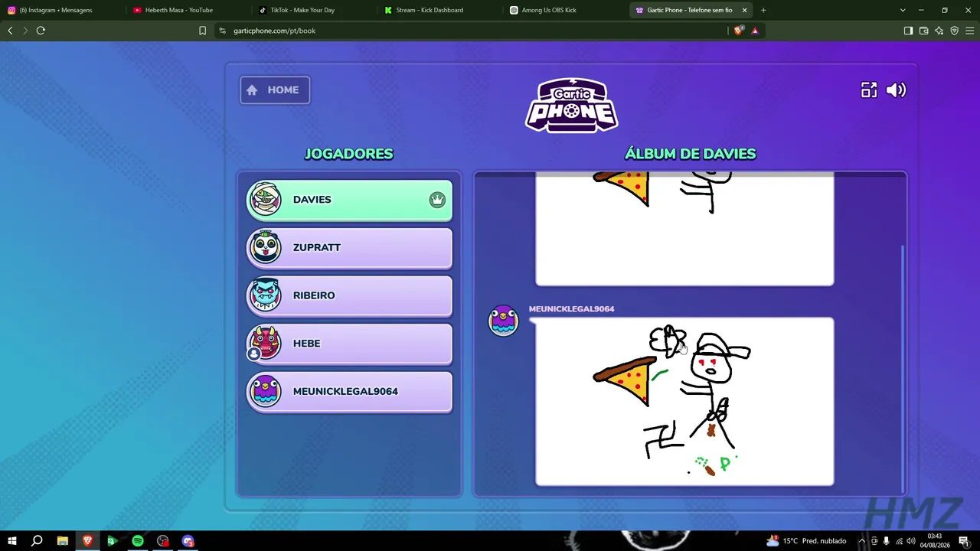Open Brave Leo AI assistant
980x551 pixels.
tap(939, 31)
